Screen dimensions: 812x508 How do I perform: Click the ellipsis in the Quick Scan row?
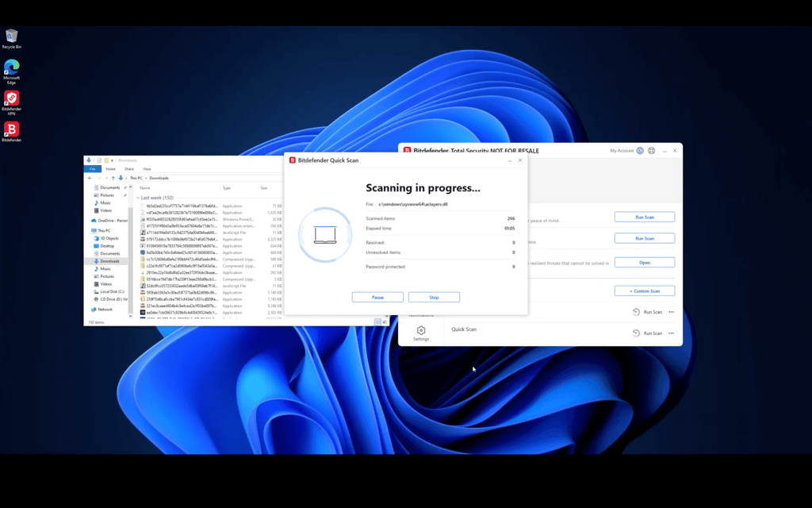click(x=671, y=333)
